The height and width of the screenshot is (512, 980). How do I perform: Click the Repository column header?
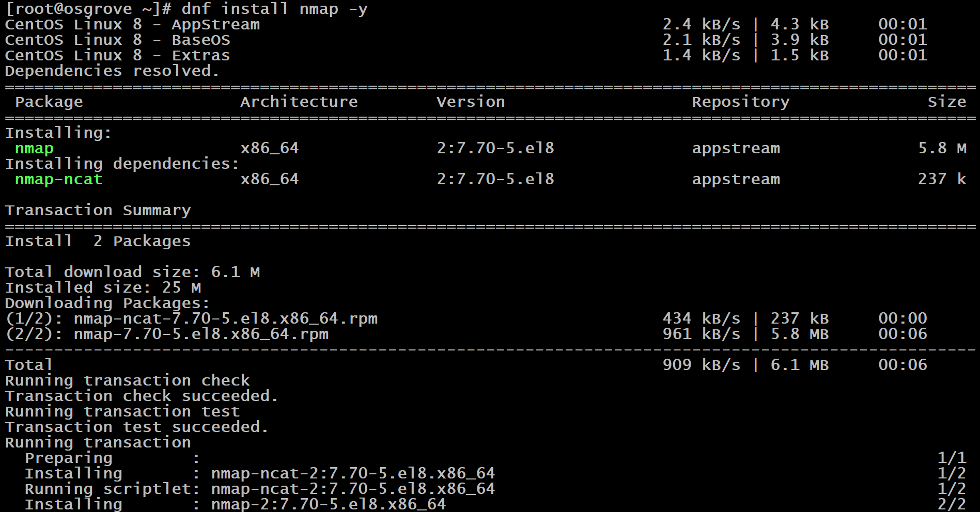coord(740,102)
